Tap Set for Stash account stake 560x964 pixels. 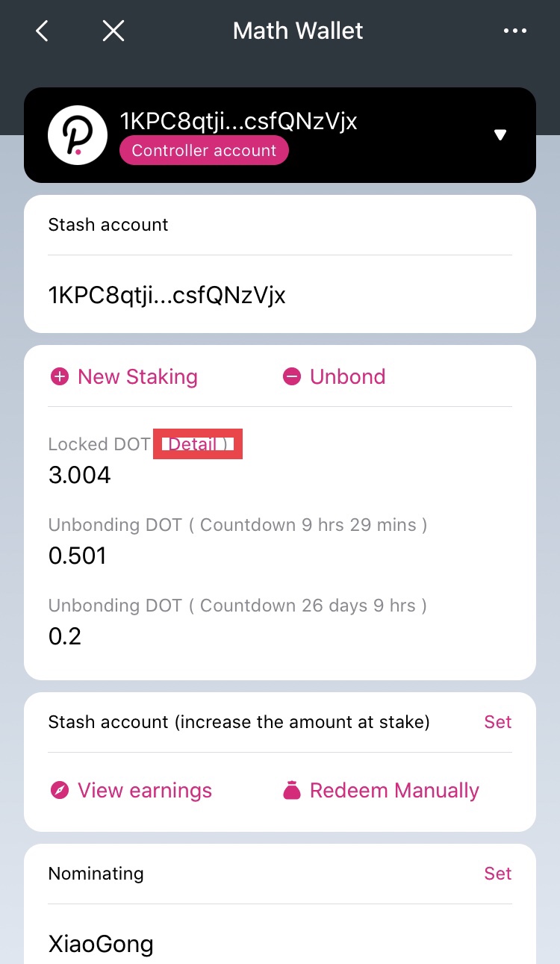pyautogui.click(x=497, y=722)
